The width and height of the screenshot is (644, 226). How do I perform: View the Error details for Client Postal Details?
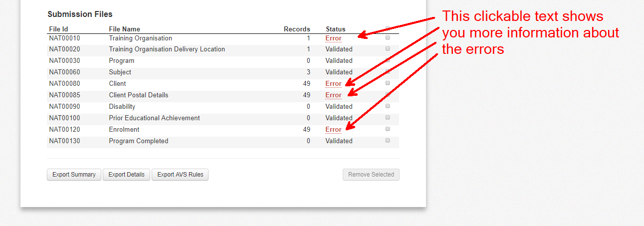coord(333,95)
